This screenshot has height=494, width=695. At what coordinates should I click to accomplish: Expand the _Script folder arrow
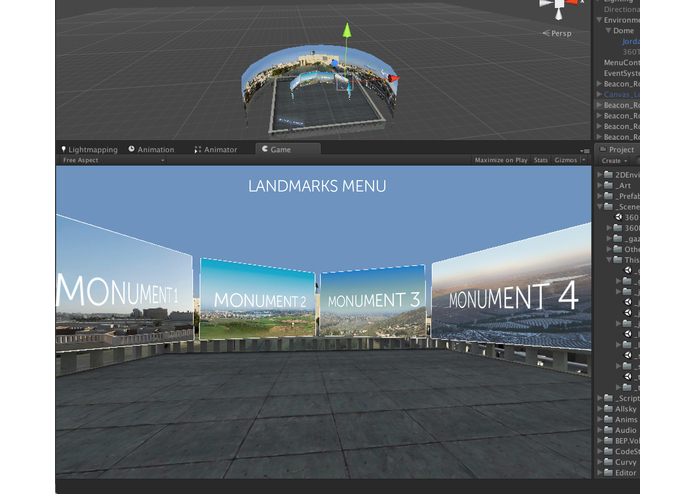(x=599, y=398)
